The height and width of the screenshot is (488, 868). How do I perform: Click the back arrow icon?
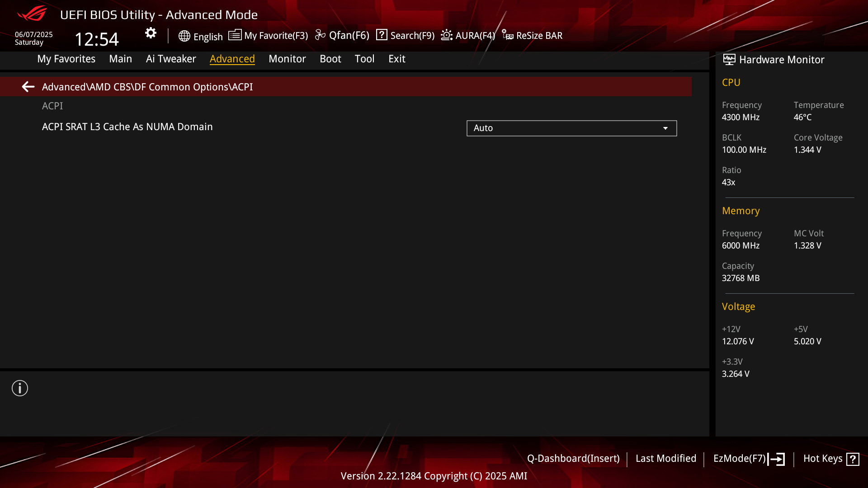pyautogui.click(x=28, y=86)
